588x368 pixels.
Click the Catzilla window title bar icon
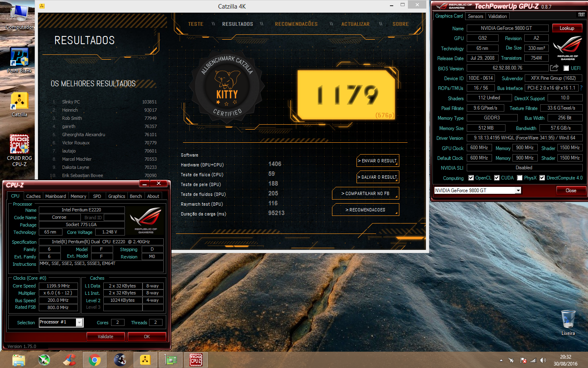click(x=42, y=6)
